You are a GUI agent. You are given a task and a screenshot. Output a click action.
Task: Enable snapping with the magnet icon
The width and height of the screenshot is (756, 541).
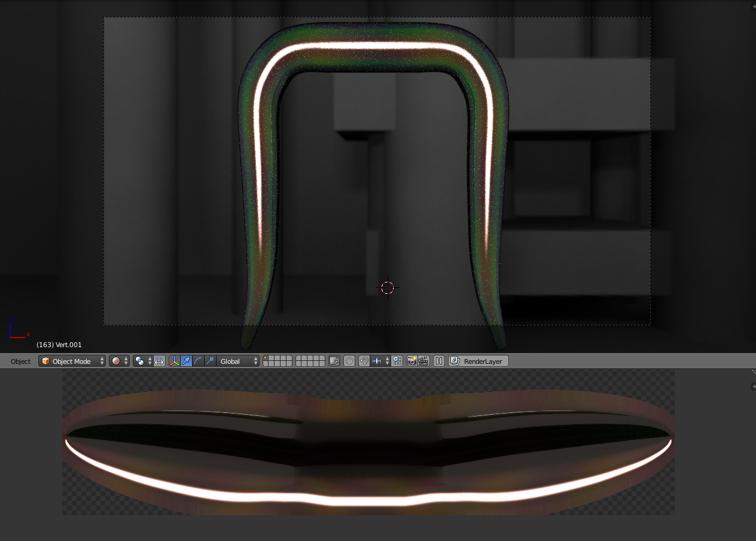click(x=364, y=361)
